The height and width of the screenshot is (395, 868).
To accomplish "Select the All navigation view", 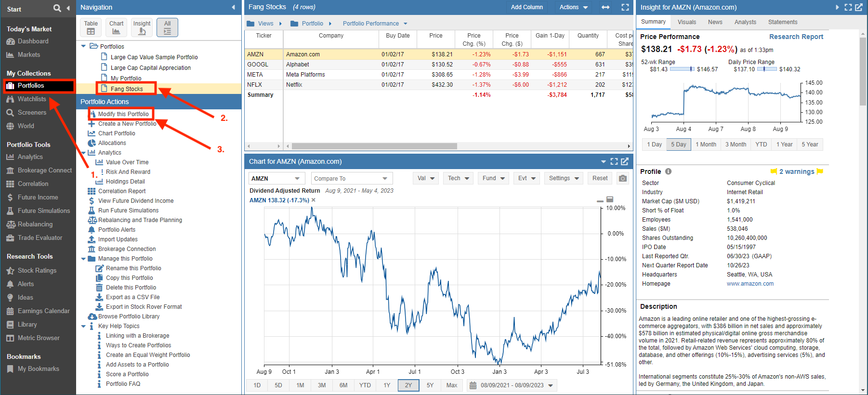I will pos(167,27).
